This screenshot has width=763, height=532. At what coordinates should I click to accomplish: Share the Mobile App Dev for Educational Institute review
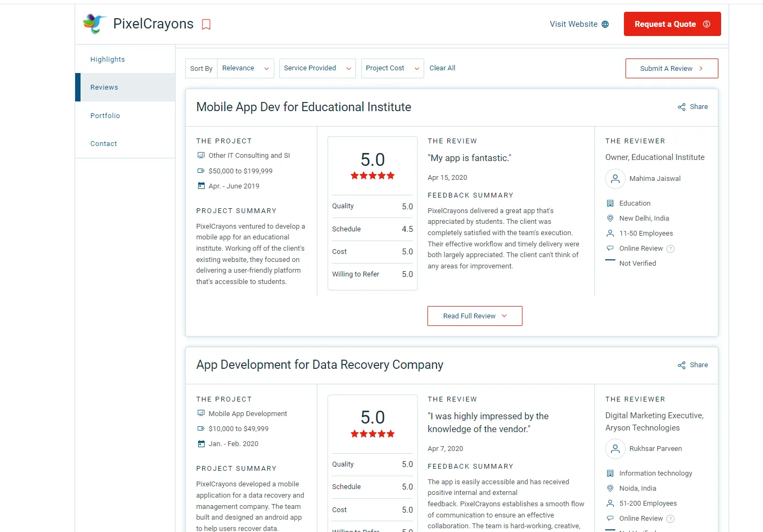[x=693, y=107]
